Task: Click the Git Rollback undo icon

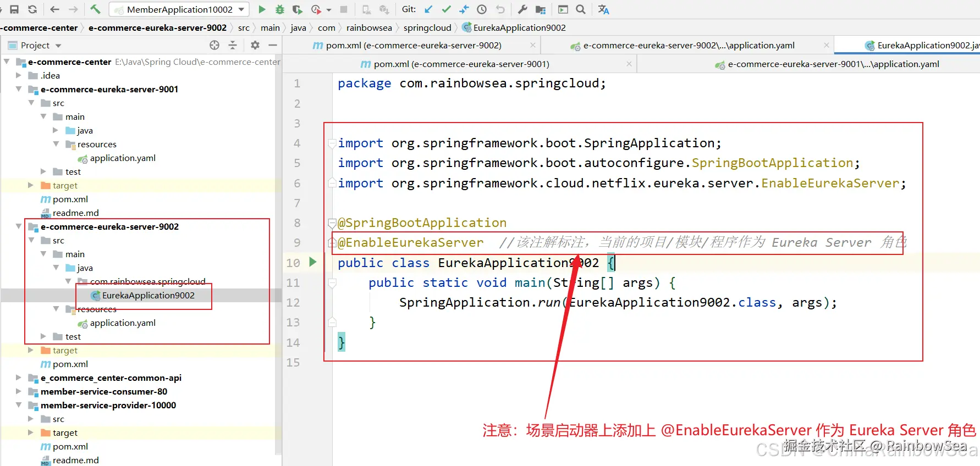Action: (x=500, y=9)
